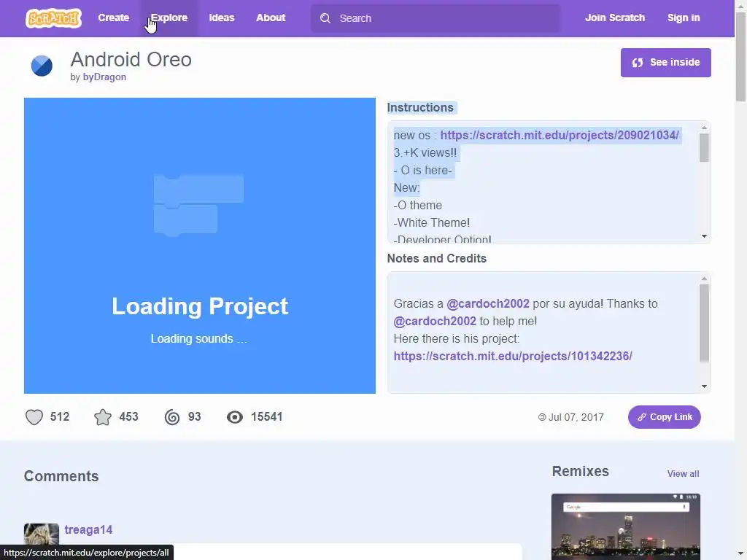747x560 pixels.
Task: Love the project with heart icon
Action: (34, 417)
